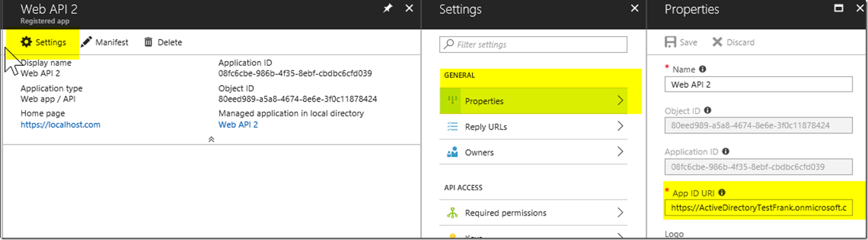Select the Object ID value in essentials
The image size is (868, 240).
tap(297, 99)
